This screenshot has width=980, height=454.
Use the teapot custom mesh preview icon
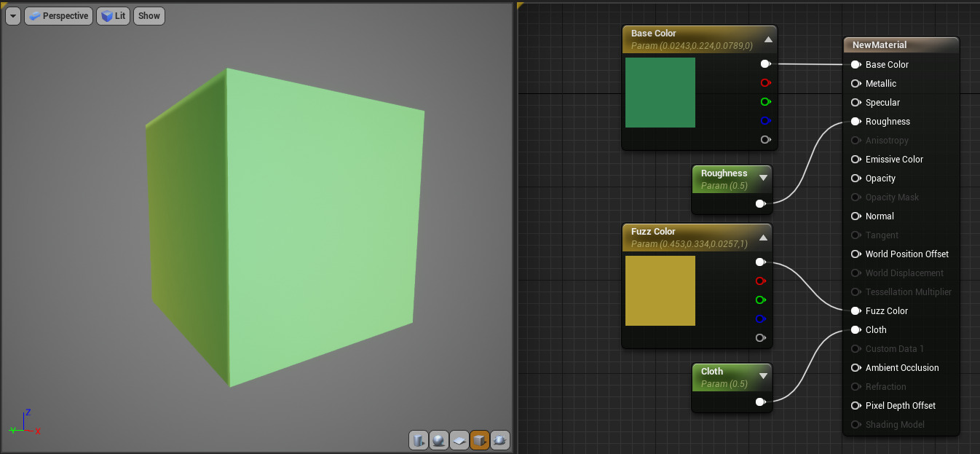coord(500,440)
